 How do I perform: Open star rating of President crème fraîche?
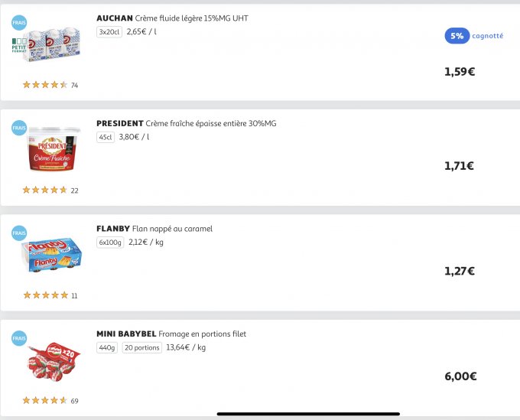coord(45,190)
